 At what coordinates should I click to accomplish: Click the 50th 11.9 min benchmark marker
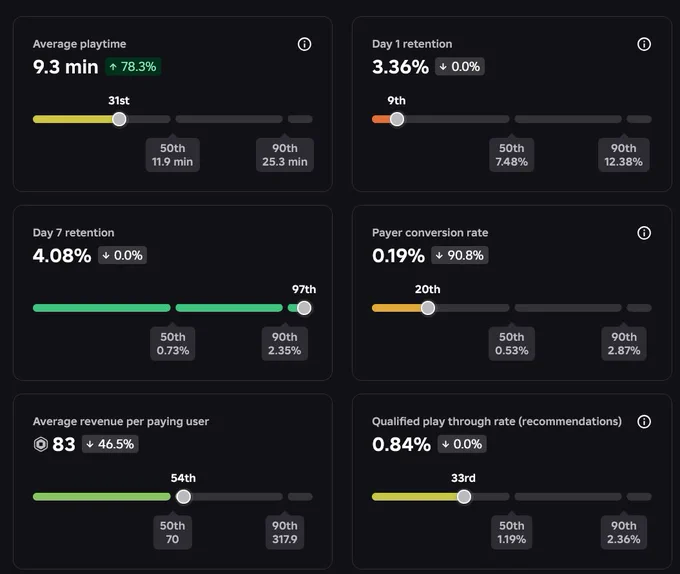(173, 154)
